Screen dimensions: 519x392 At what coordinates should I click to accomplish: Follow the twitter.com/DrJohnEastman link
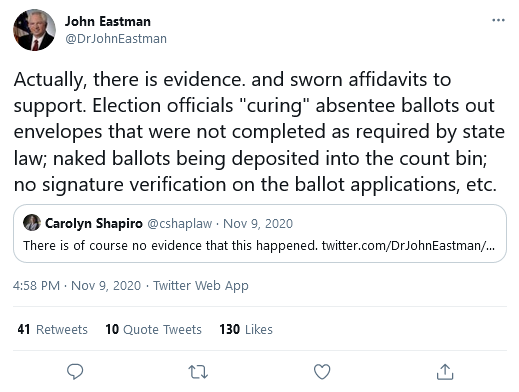pyautogui.click(x=408, y=246)
